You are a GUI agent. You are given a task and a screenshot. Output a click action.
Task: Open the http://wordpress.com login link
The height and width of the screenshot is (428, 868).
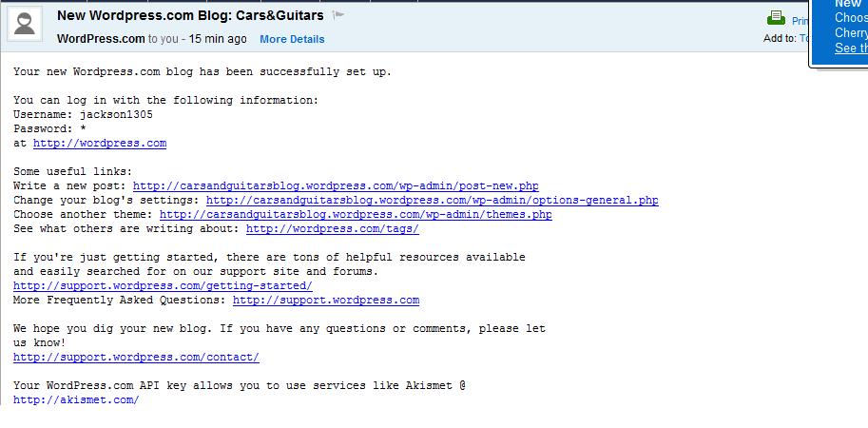[x=100, y=144]
